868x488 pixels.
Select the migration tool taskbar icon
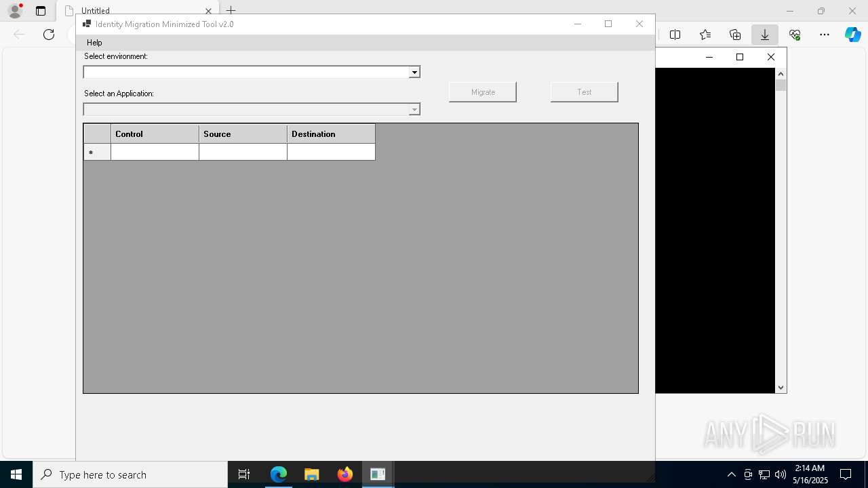(378, 474)
